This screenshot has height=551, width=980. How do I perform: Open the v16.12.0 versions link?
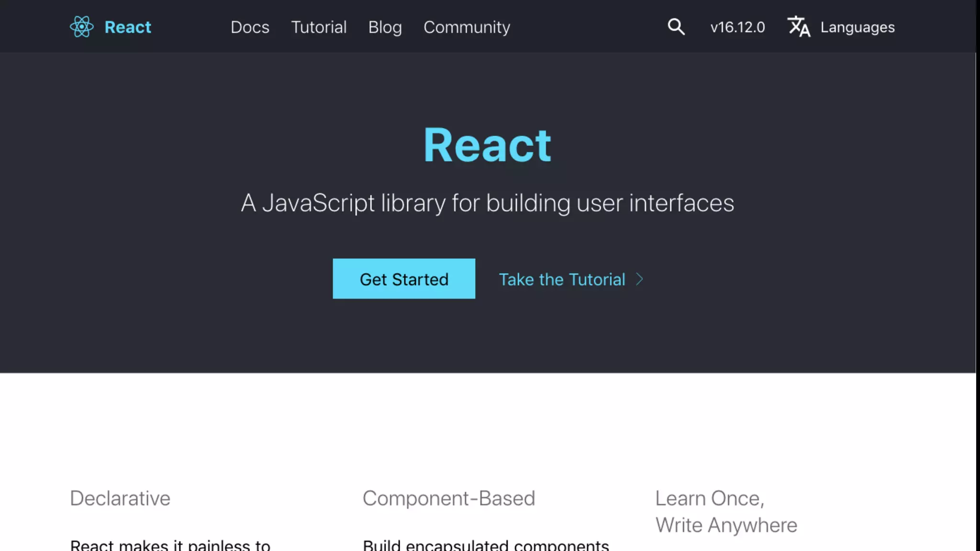737,27
